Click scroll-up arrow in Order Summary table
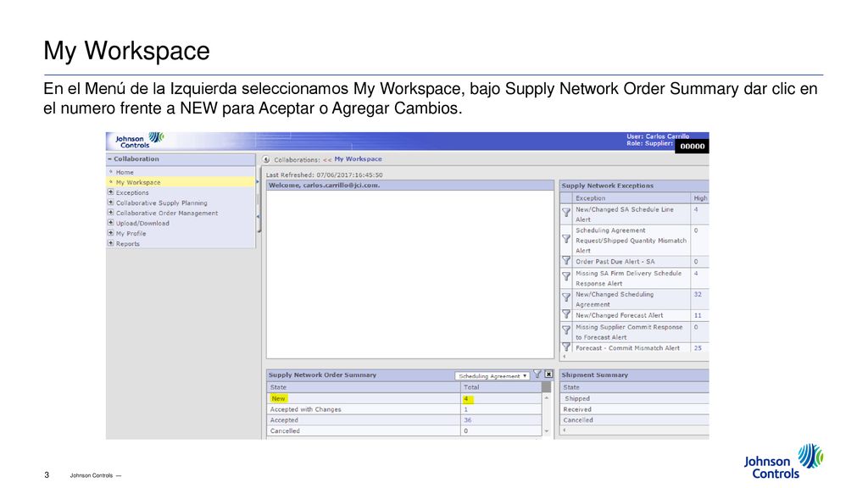The height and width of the screenshot is (488, 868). [x=547, y=398]
